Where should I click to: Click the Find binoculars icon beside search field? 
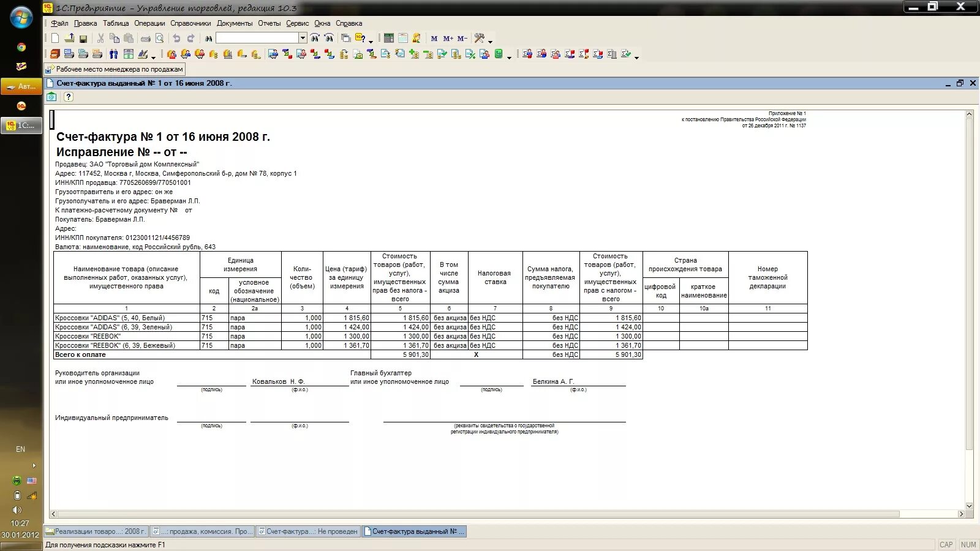point(208,39)
